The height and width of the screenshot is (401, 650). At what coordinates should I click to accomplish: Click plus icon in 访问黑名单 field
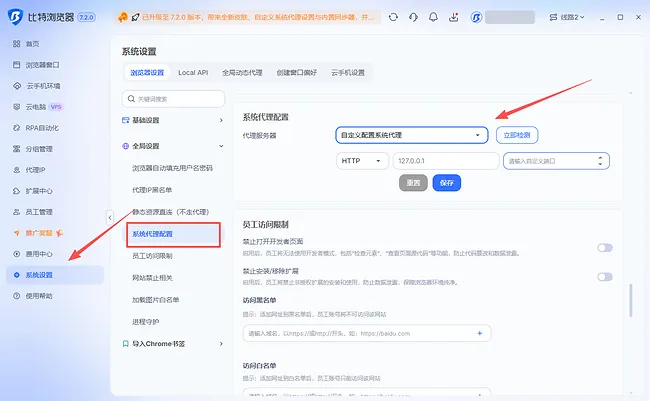click(x=480, y=333)
